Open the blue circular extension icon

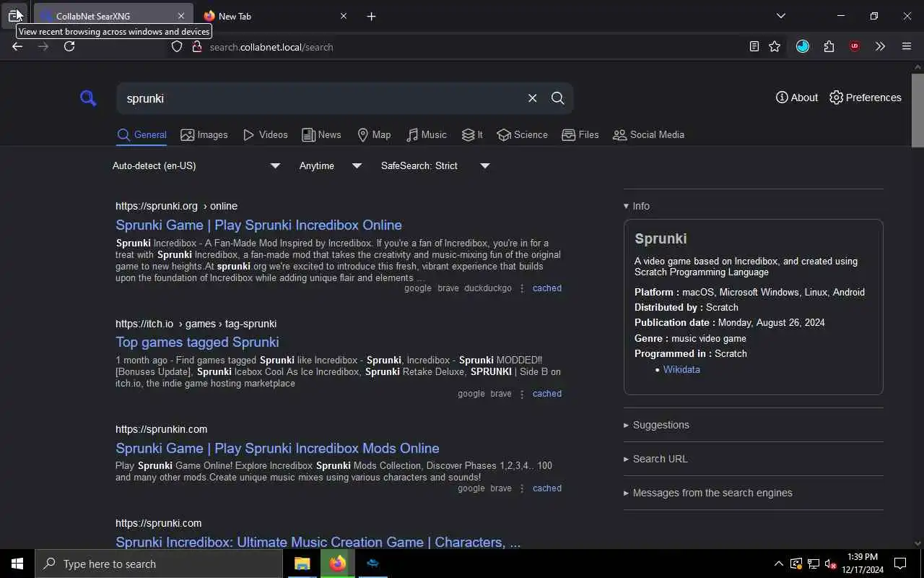coord(803,46)
